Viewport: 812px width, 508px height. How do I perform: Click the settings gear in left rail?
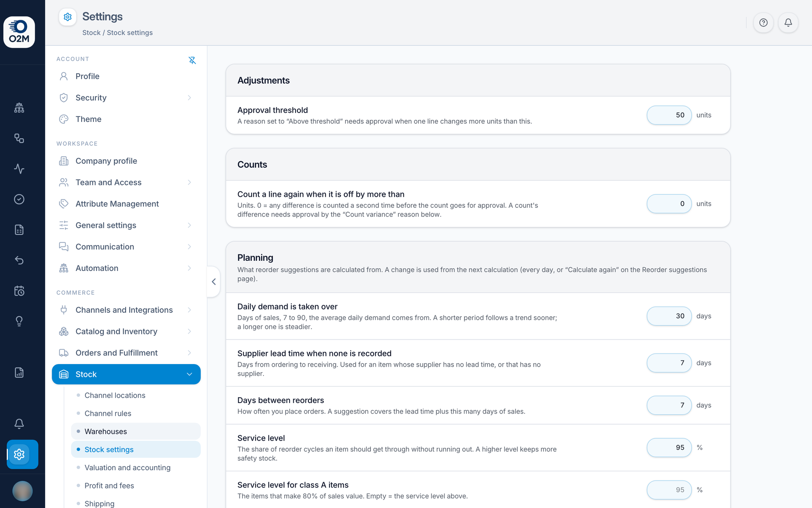point(19,454)
